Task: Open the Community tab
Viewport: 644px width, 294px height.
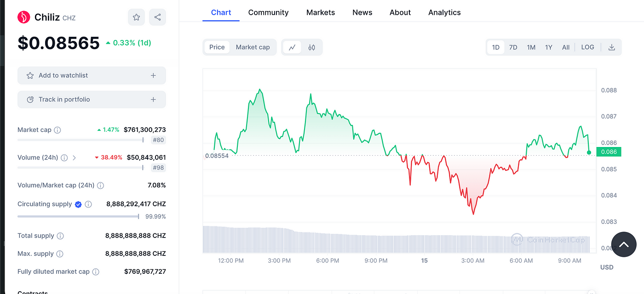Action: (268, 12)
